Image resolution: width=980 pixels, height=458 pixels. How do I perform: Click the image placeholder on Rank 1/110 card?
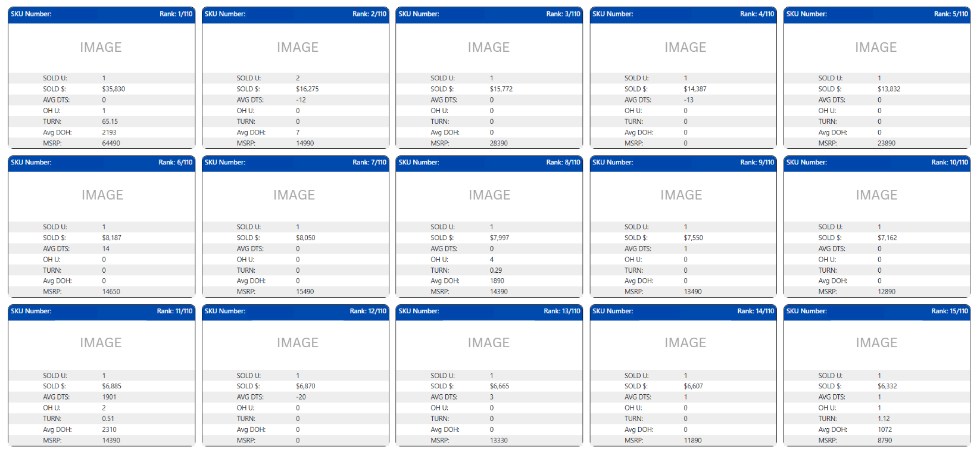pos(101,48)
